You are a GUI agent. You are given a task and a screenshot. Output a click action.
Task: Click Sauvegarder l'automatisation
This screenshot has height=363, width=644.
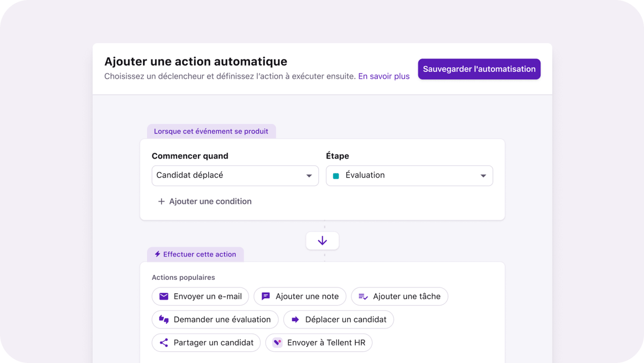click(479, 69)
